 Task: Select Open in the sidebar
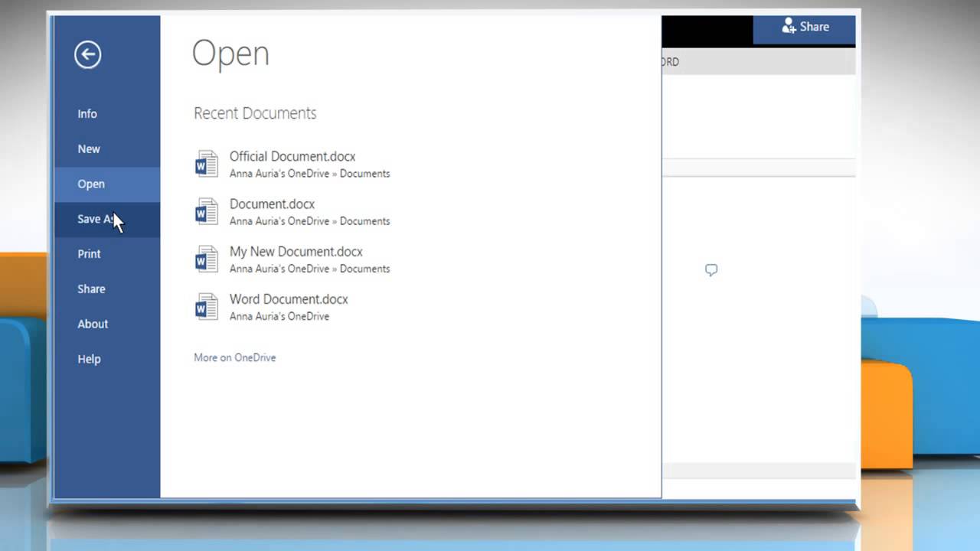[x=107, y=184]
